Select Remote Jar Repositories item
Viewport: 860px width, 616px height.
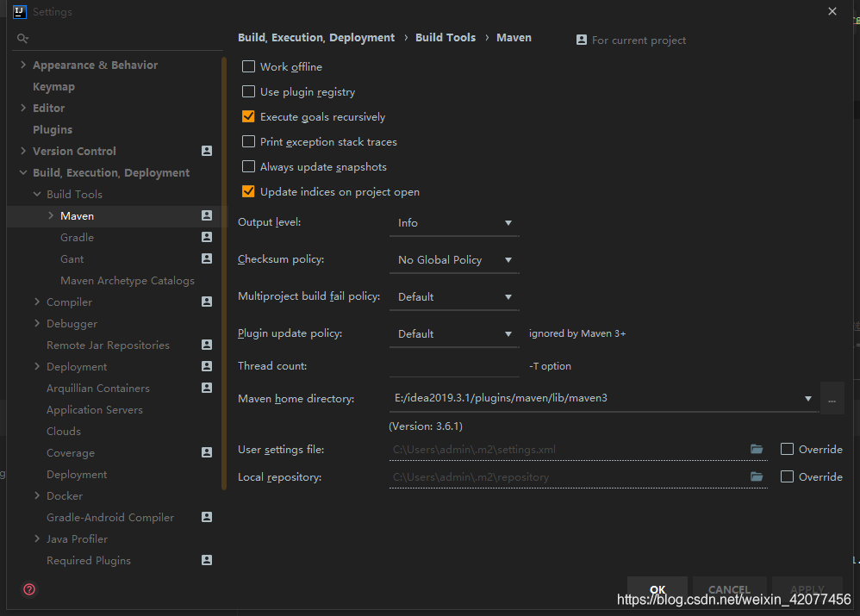pyautogui.click(x=108, y=345)
